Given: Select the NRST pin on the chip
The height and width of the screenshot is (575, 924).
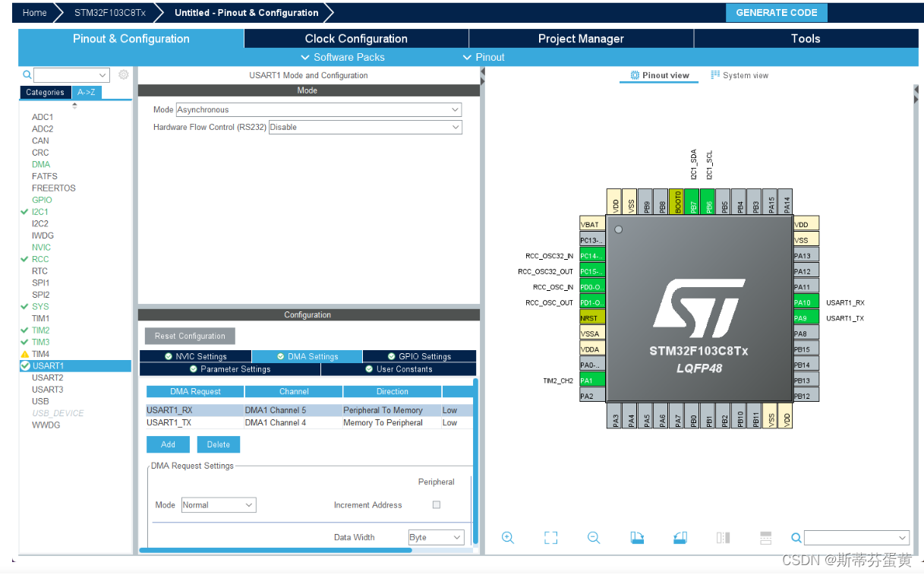Looking at the screenshot, I should tap(592, 318).
